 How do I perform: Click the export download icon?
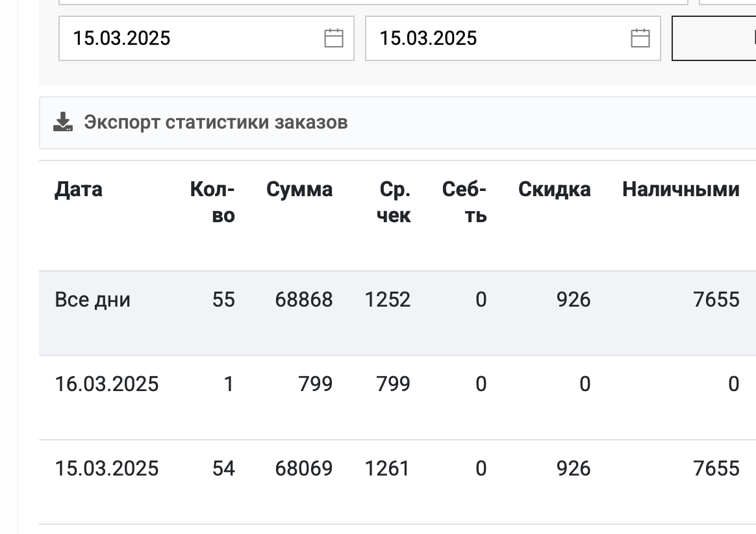click(63, 122)
